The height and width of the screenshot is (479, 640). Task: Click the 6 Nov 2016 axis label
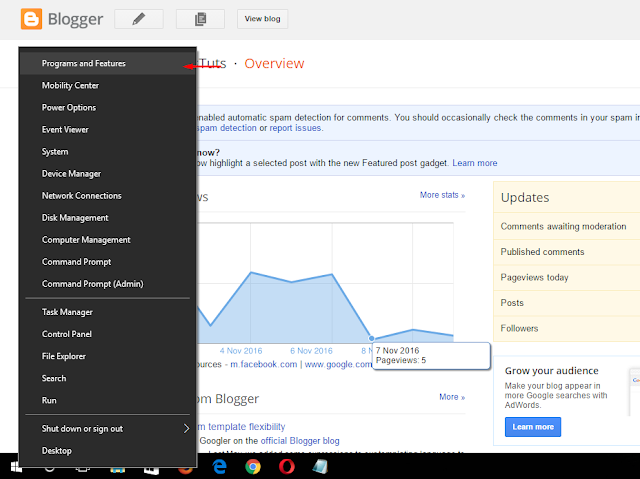[311, 351]
